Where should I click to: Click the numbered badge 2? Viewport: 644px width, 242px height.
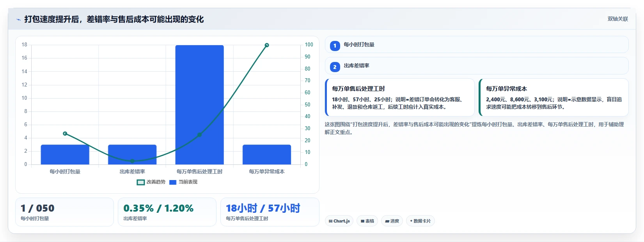pos(335,67)
